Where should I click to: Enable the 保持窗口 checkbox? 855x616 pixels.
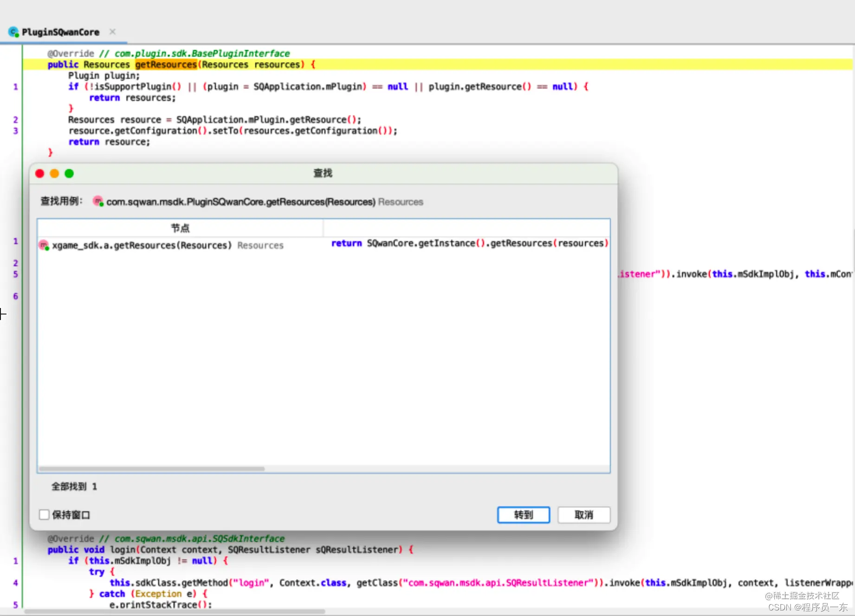tap(44, 515)
